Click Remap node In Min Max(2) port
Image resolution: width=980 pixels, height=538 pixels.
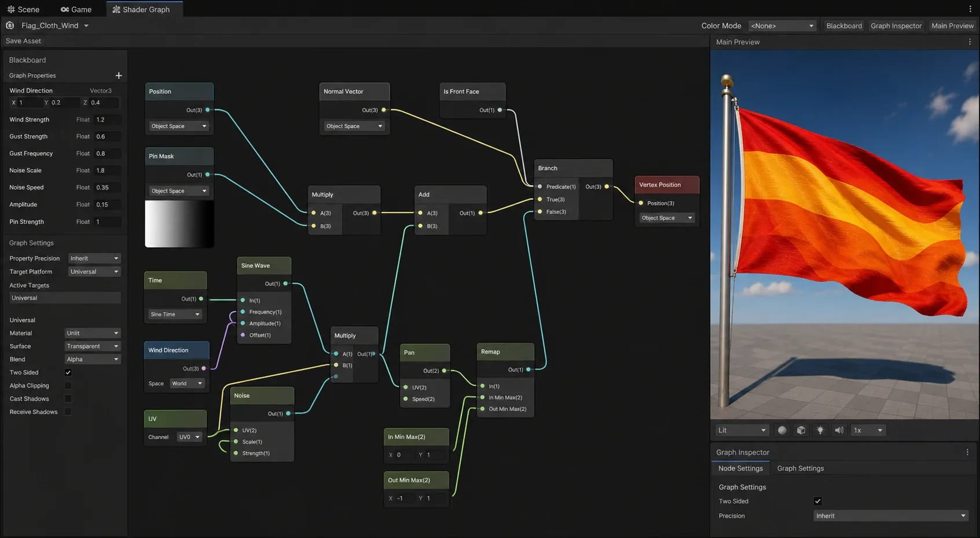[x=482, y=397]
